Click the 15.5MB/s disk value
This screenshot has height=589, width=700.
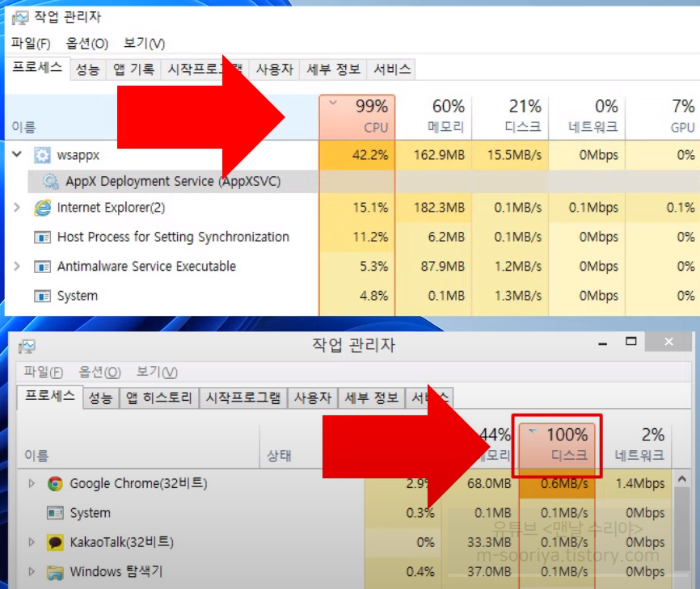pyautogui.click(x=515, y=155)
